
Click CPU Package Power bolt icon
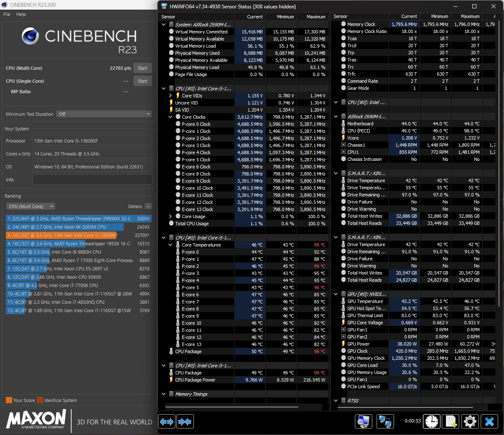tap(171, 380)
